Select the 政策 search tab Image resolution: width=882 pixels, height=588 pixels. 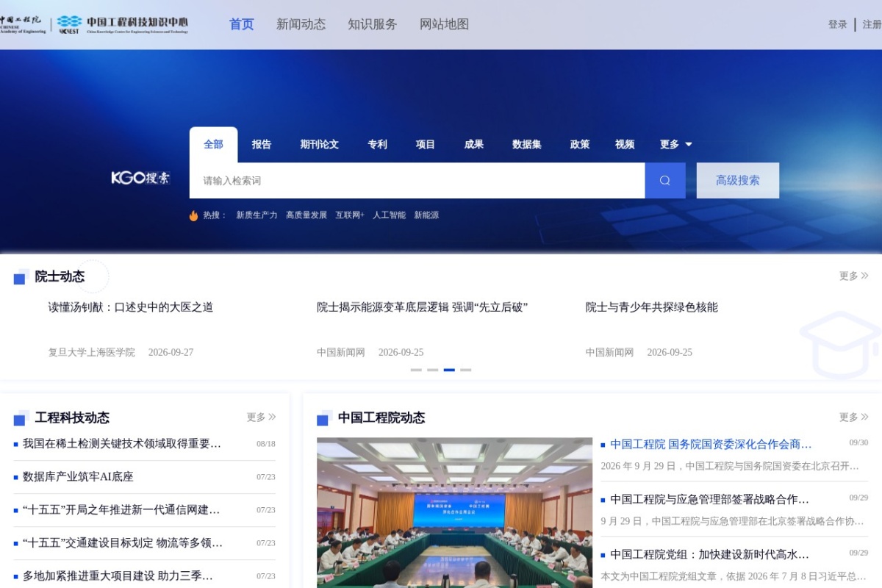tap(580, 144)
